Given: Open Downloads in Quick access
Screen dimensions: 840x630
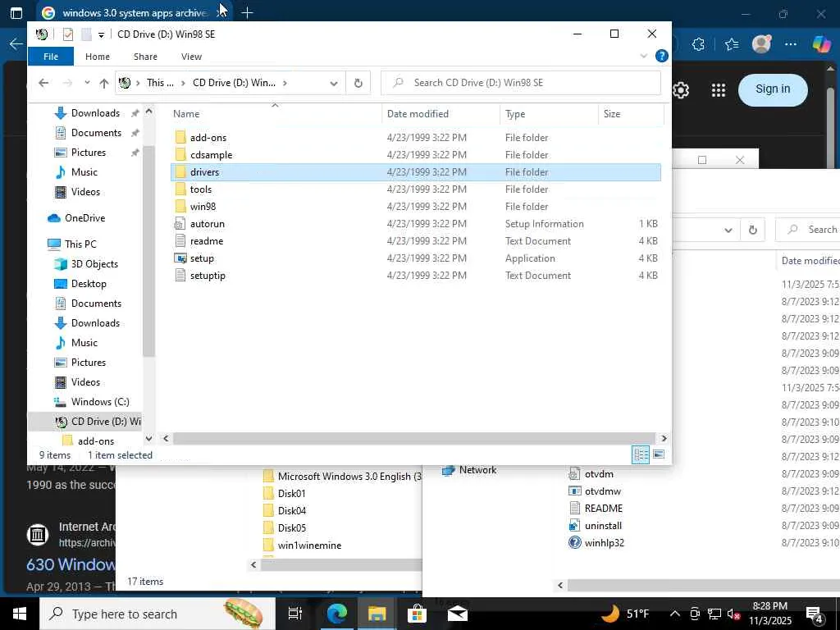Looking at the screenshot, I should click(x=95, y=113).
